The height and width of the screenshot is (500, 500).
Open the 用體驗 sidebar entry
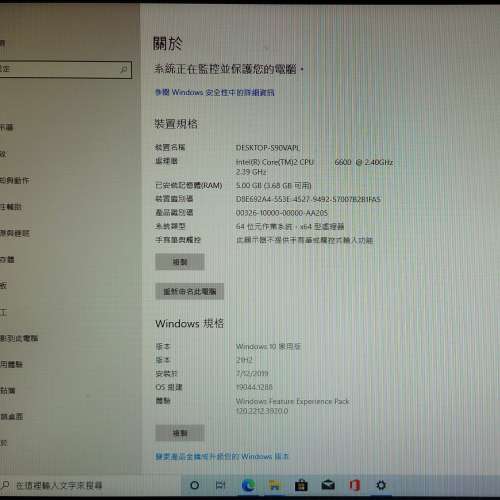click(11, 364)
